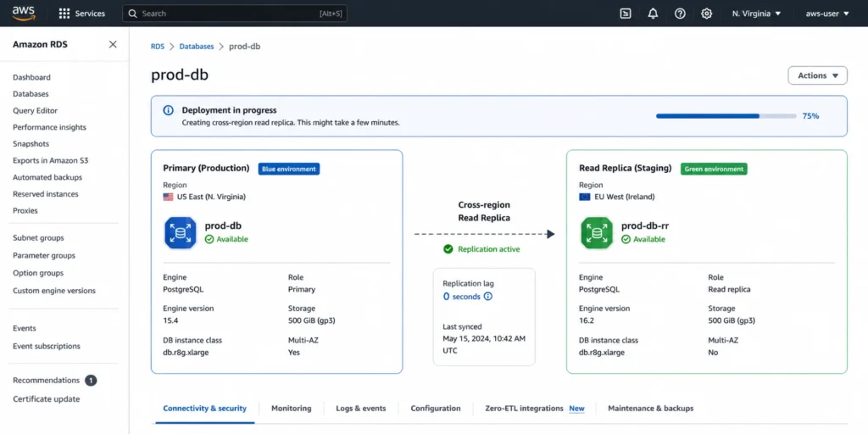The width and height of the screenshot is (868, 434).
Task: Click the deployment info circle icon
Action: 169,110
